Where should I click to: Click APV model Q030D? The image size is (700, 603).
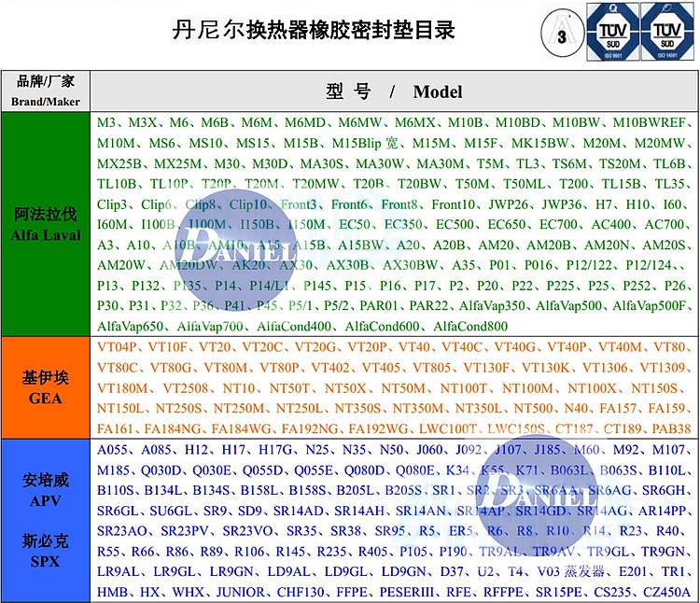coord(161,470)
